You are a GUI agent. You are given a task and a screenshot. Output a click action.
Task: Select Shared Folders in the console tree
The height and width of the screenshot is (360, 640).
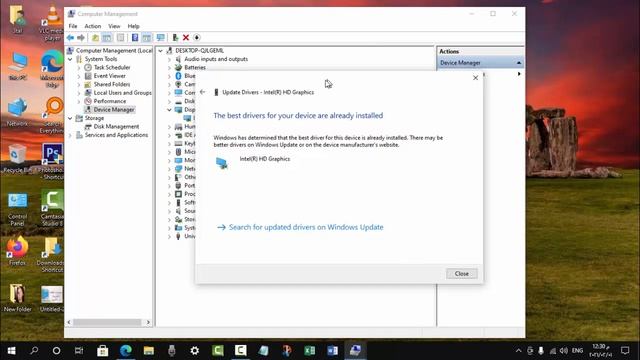[x=112, y=84]
